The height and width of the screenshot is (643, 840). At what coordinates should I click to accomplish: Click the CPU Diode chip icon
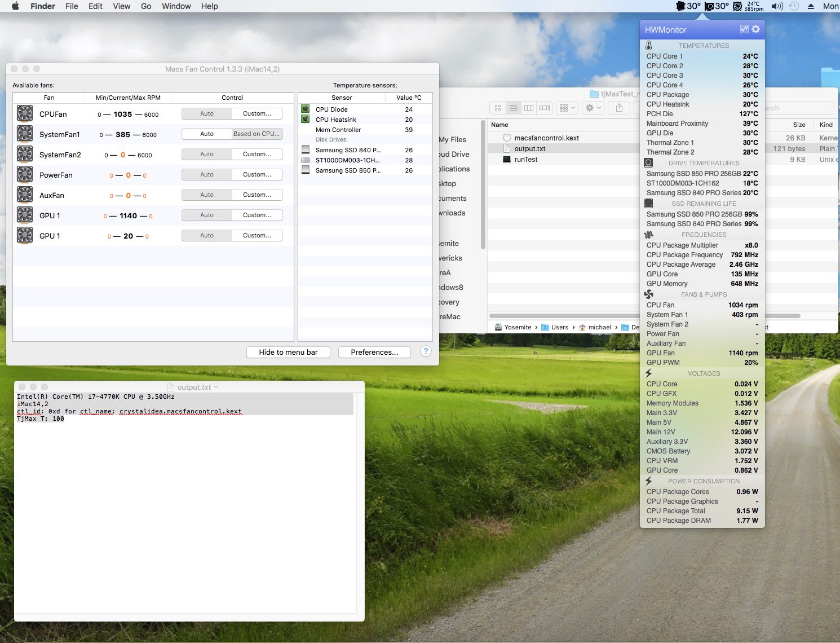(306, 109)
